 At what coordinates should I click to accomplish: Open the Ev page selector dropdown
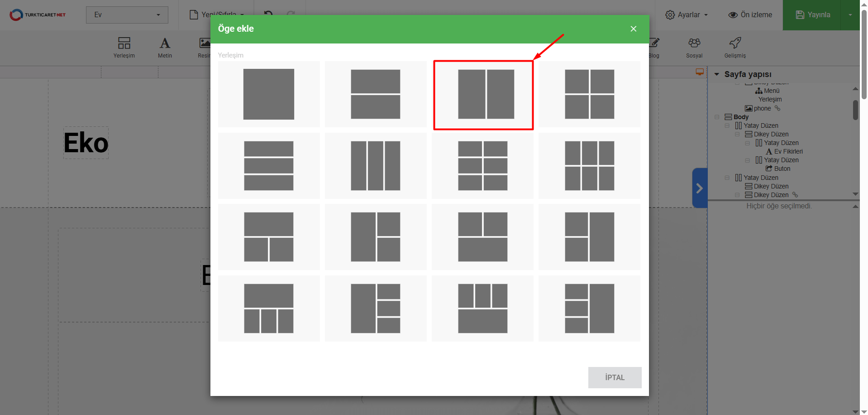(x=127, y=15)
